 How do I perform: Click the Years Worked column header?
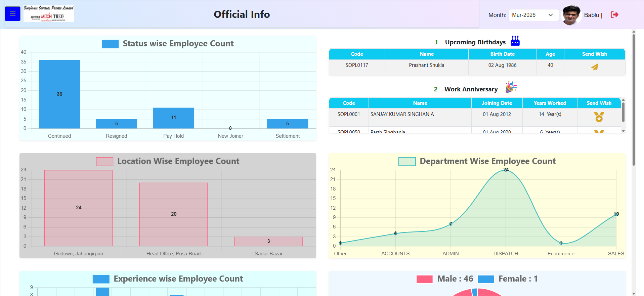pyautogui.click(x=550, y=103)
